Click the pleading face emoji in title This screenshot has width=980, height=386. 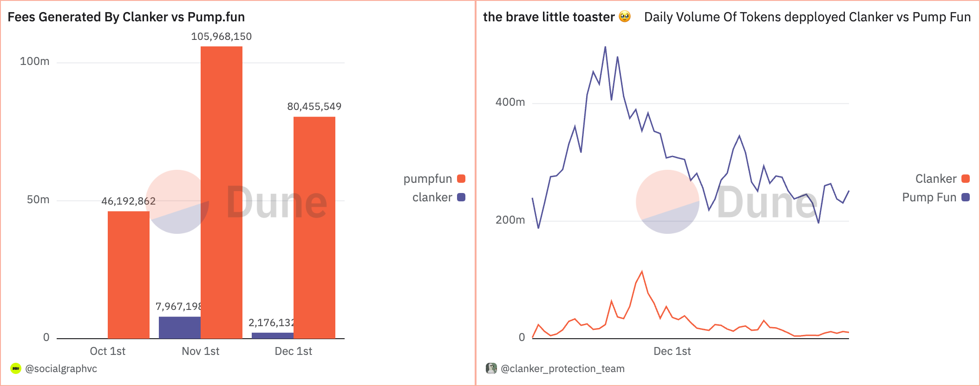[625, 17]
